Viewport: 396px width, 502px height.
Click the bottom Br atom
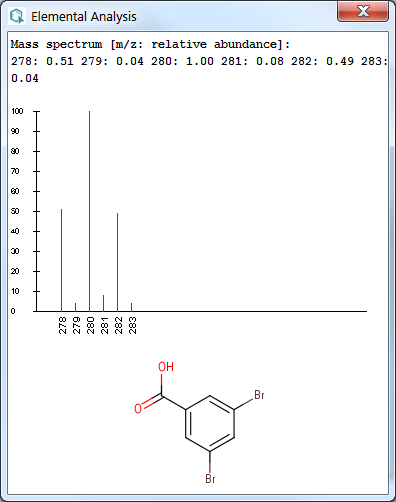(210, 479)
